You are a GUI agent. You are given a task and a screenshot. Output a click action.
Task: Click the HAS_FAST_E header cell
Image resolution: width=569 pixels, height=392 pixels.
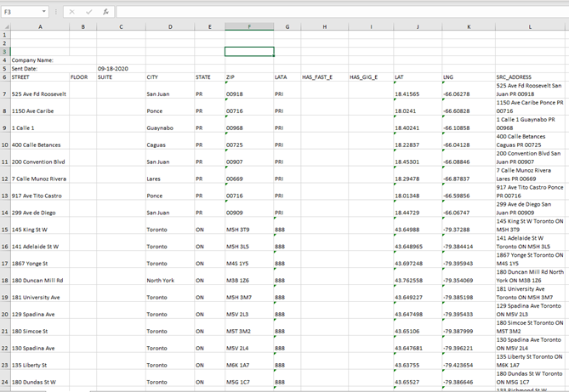click(324, 77)
